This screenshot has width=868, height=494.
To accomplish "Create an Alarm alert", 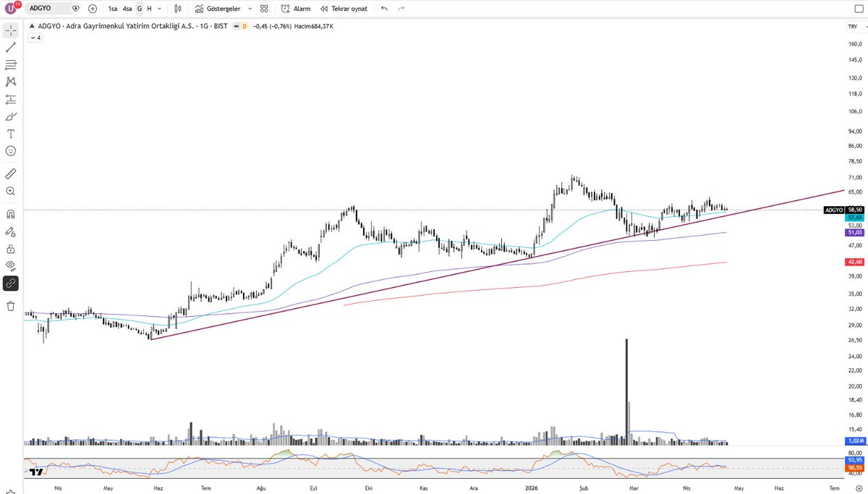I will tap(296, 9).
